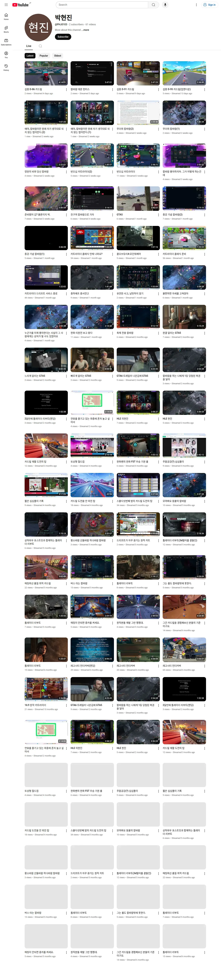Sort videos by Latest chip
This screenshot has width=221, height=980.
tap(30, 56)
